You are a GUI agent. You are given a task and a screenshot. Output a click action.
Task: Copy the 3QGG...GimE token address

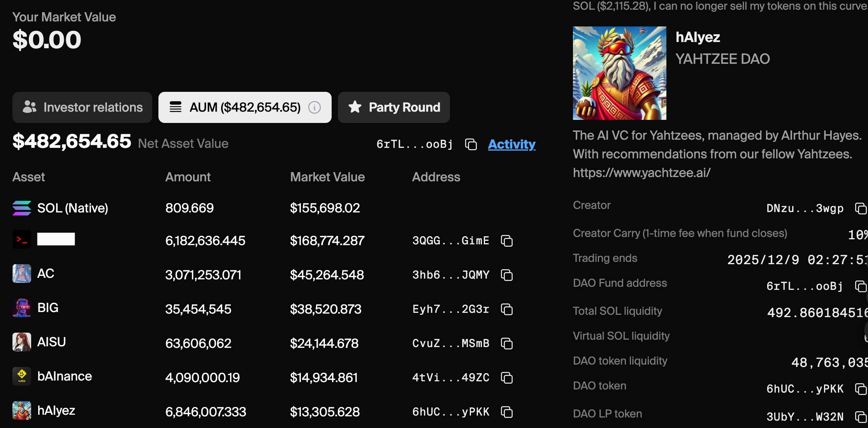click(x=506, y=241)
